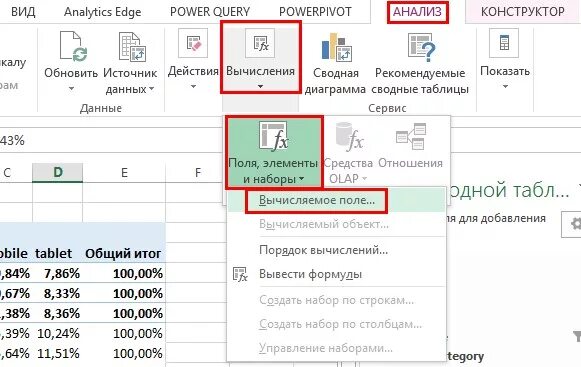Expand the Вычисления dropdown arrow
Image resolution: width=581 pixels, height=367 pixels.
tap(260, 87)
